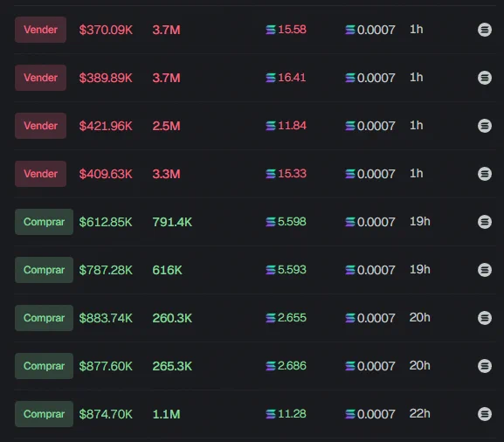Click Vender badge in $421.96K row

click(40, 126)
